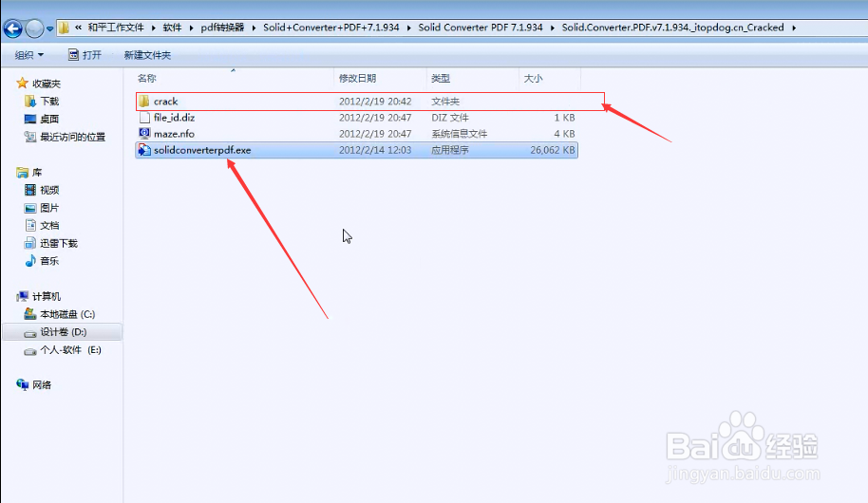Viewport: 868px width, 503px height.
Task: Select the file_id.diz file icon
Action: [144, 118]
